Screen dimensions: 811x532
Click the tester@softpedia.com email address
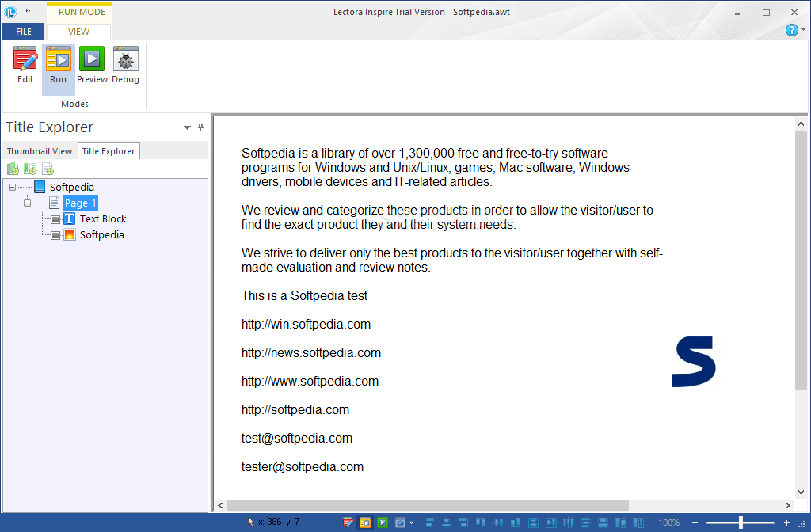coord(303,466)
